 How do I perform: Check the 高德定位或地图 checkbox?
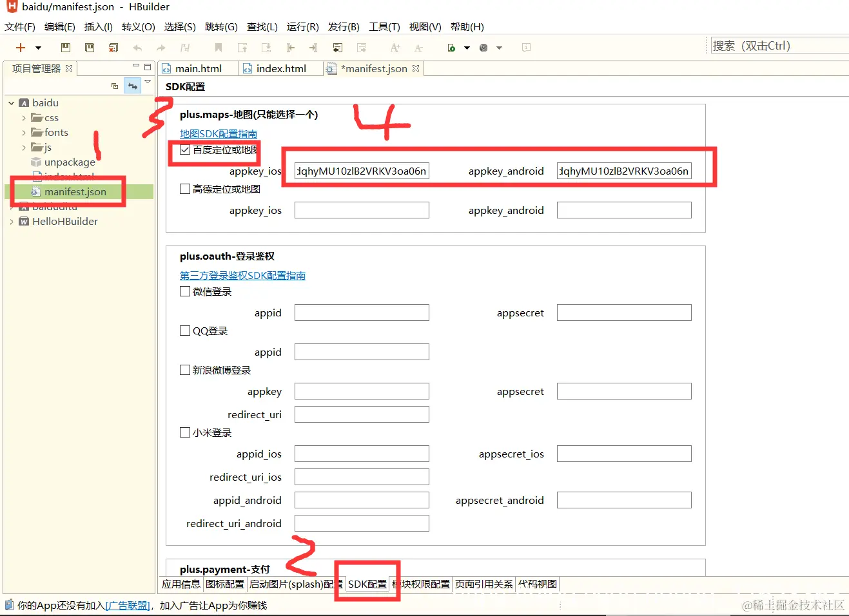pyautogui.click(x=185, y=189)
